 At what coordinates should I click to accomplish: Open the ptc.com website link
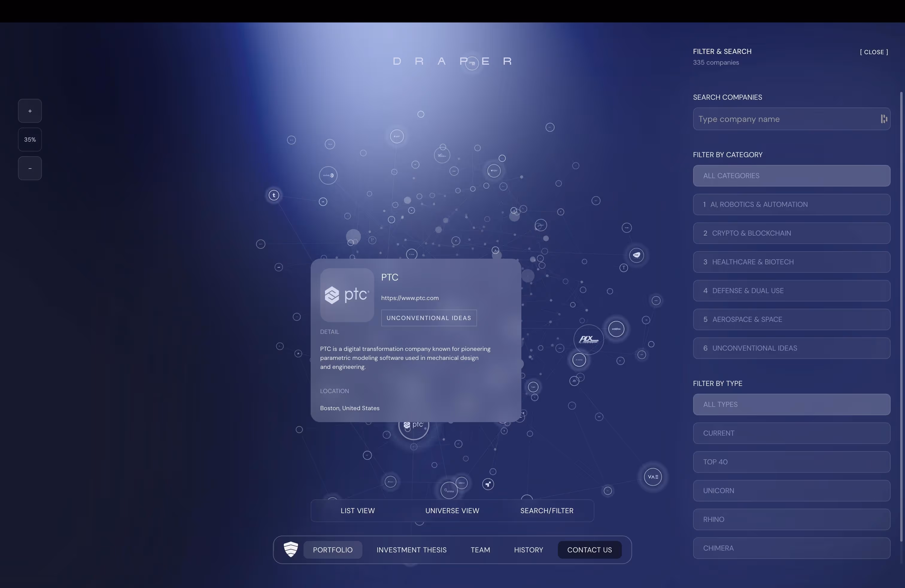(409, 298)
